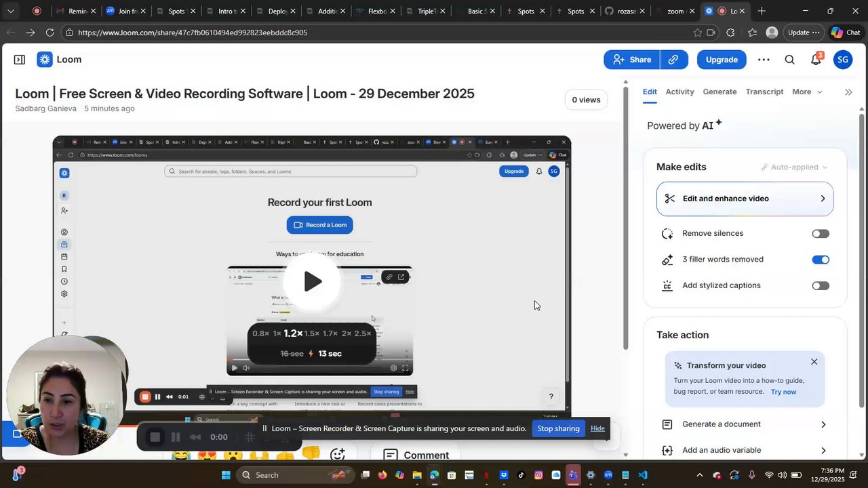Expand Edit and enhance video
This screenshot has width=868, height=488.
point(745,199)
